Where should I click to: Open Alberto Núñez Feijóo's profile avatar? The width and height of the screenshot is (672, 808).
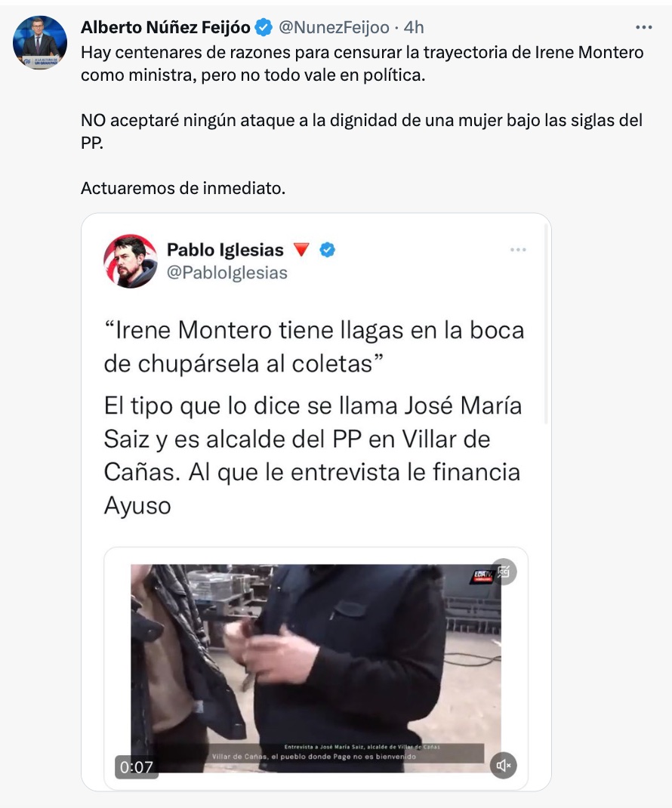tap(40, 42)
